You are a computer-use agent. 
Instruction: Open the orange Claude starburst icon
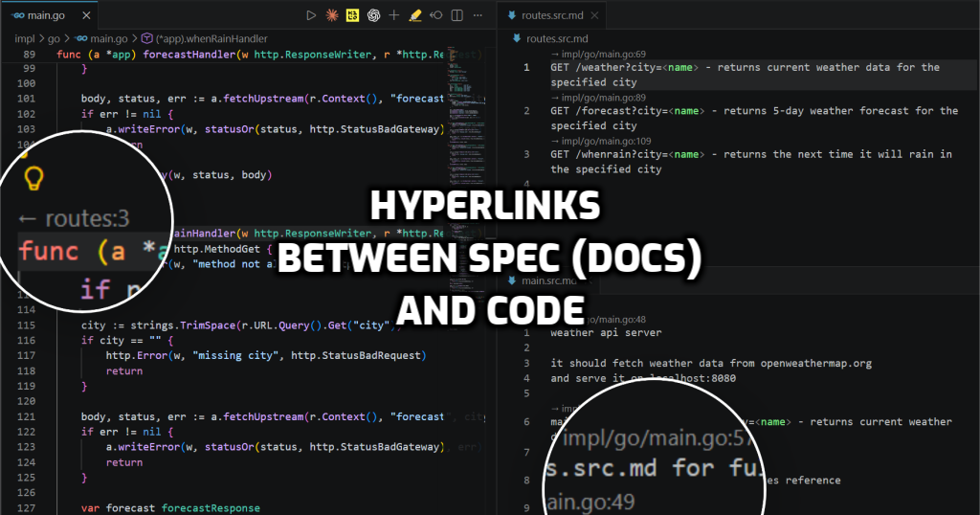point(332,15)
